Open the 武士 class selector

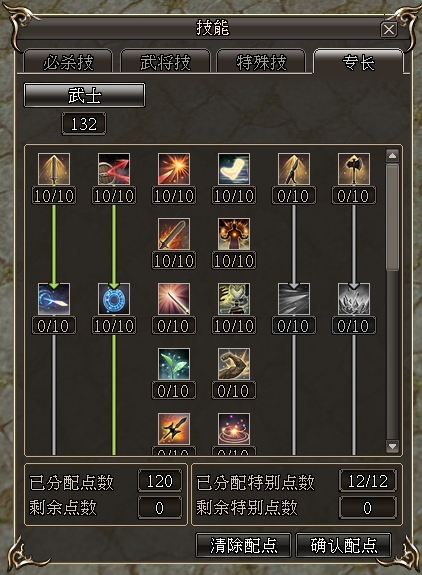(84, 95)
